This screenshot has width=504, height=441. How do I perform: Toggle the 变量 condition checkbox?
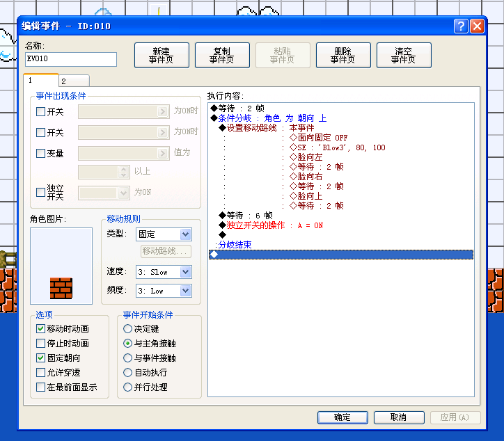pos(40,153)
